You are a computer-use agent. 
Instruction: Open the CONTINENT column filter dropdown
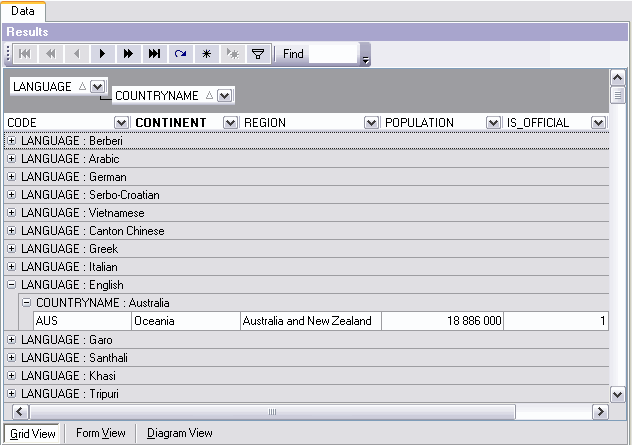tap(230, 123)
